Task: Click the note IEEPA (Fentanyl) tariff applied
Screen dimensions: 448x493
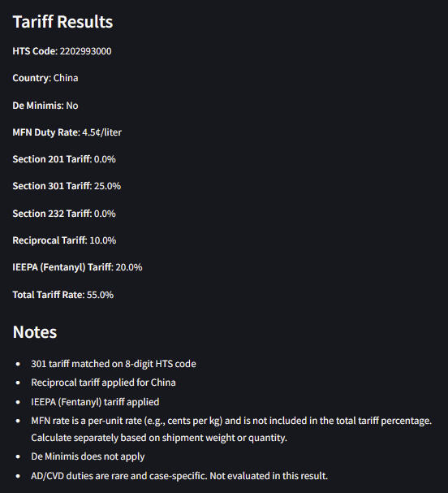Action: [x=95, y=402]
